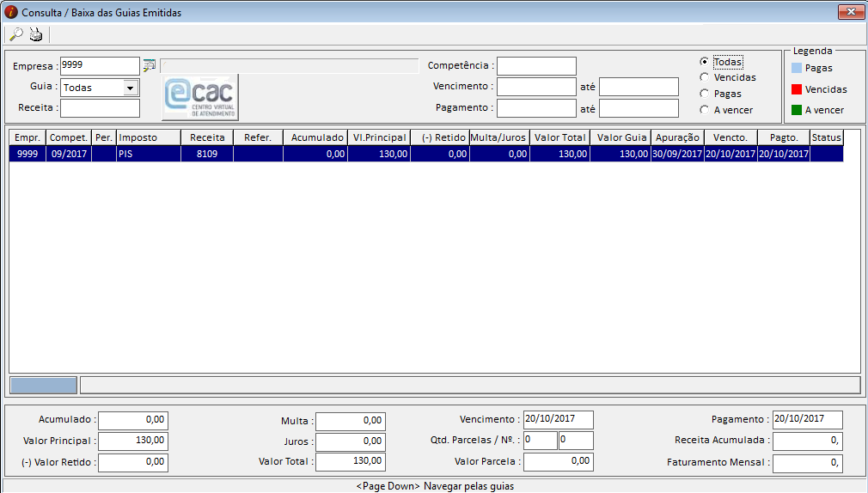Click the A vencer green legend swatch
This screenshot has width=868, height=493.
[797, 110]
